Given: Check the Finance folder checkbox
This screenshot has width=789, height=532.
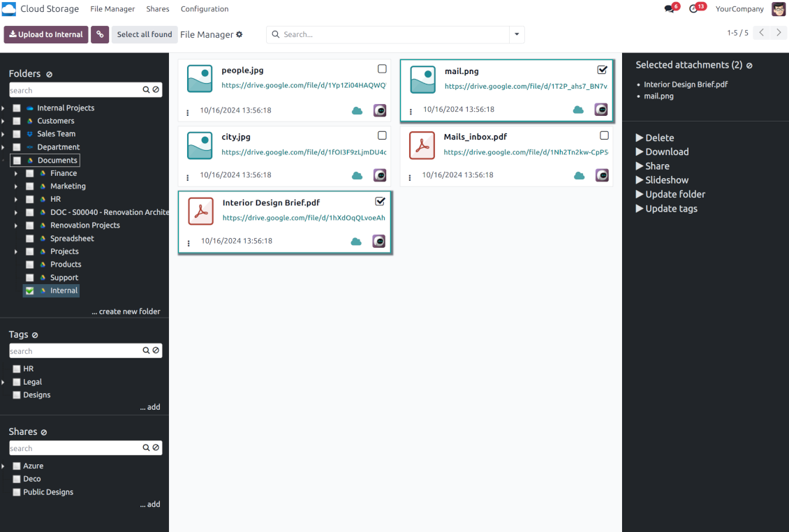Looking at the screenshot, I should [x=30, y=174].
